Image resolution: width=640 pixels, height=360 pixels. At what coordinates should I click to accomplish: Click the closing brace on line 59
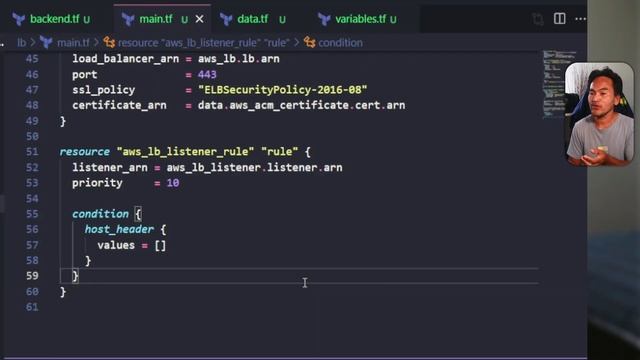75,276
